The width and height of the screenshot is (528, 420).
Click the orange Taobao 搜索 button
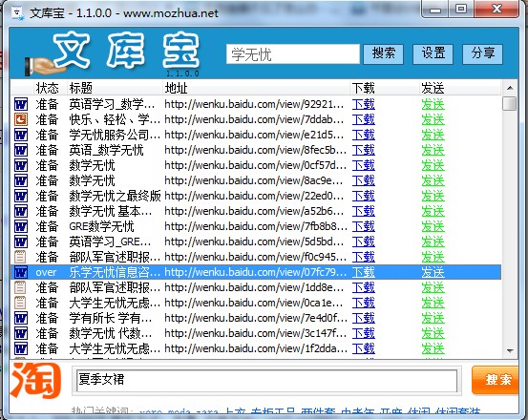(x=496, y=380)
